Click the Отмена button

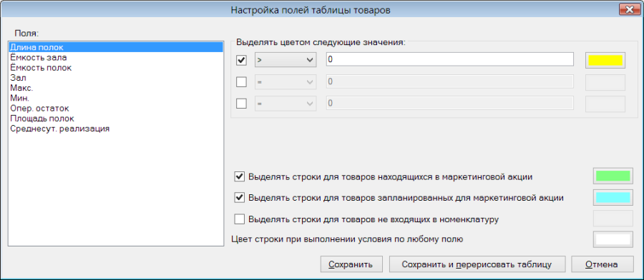(x=602, y=264)
